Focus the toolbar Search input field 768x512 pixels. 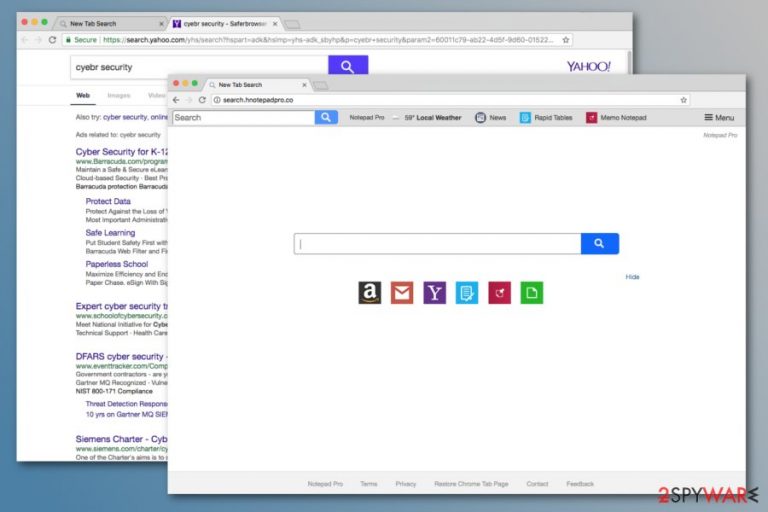[243, 118]
